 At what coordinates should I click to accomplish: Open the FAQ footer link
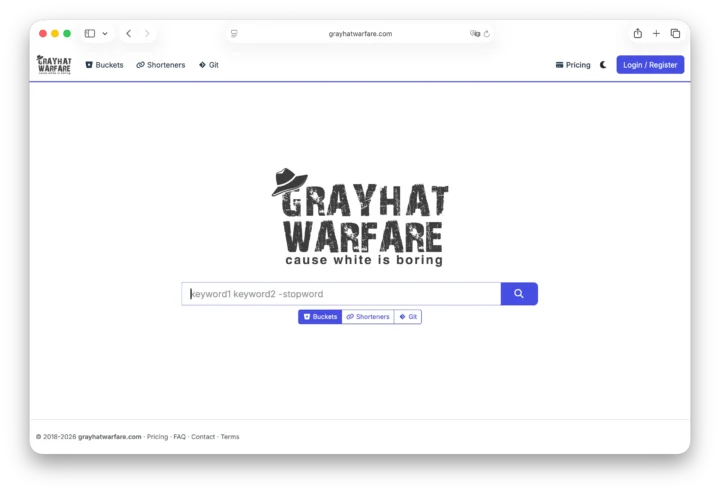pos(180,437)
